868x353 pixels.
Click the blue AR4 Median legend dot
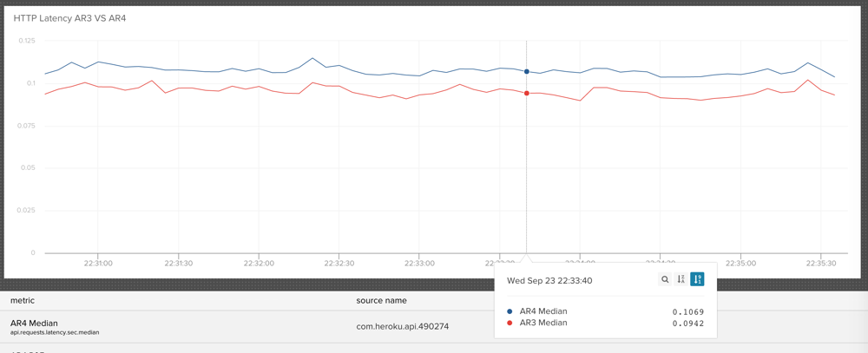[510, 311]
